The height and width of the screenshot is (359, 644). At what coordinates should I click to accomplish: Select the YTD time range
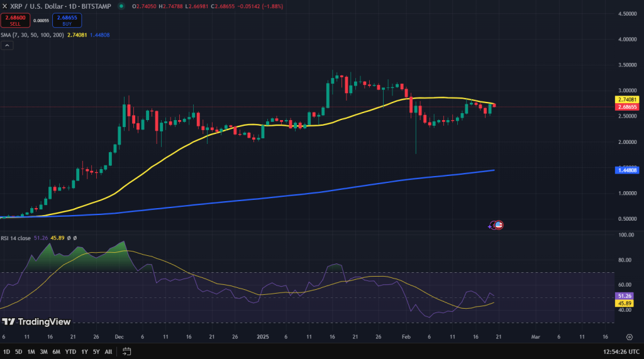tap(70, 351)
